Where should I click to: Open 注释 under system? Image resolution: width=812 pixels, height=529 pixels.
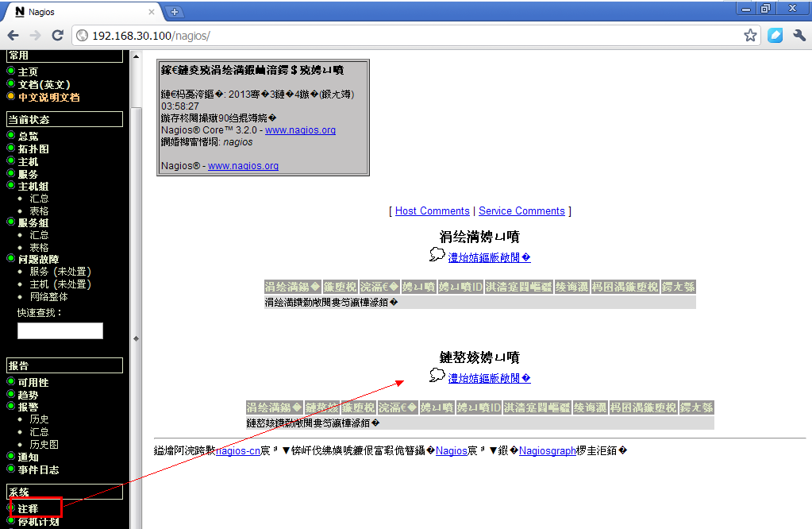point(28,509)
